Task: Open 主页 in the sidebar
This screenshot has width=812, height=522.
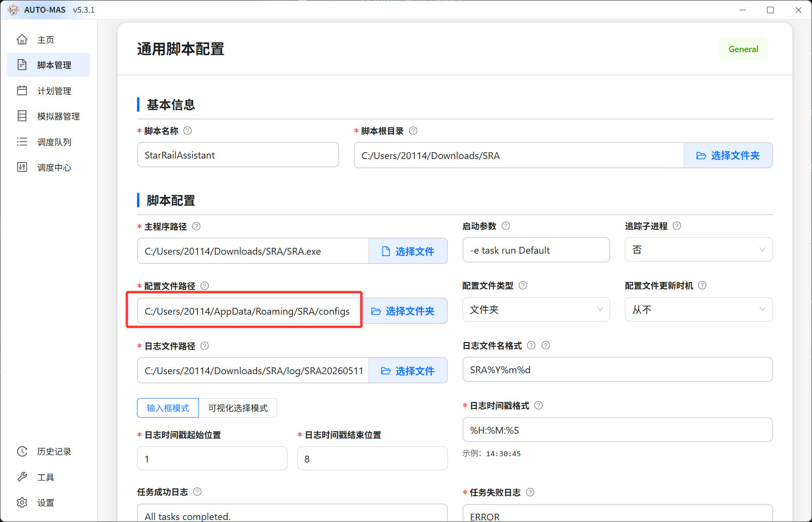Action: (x=48, y=40)
